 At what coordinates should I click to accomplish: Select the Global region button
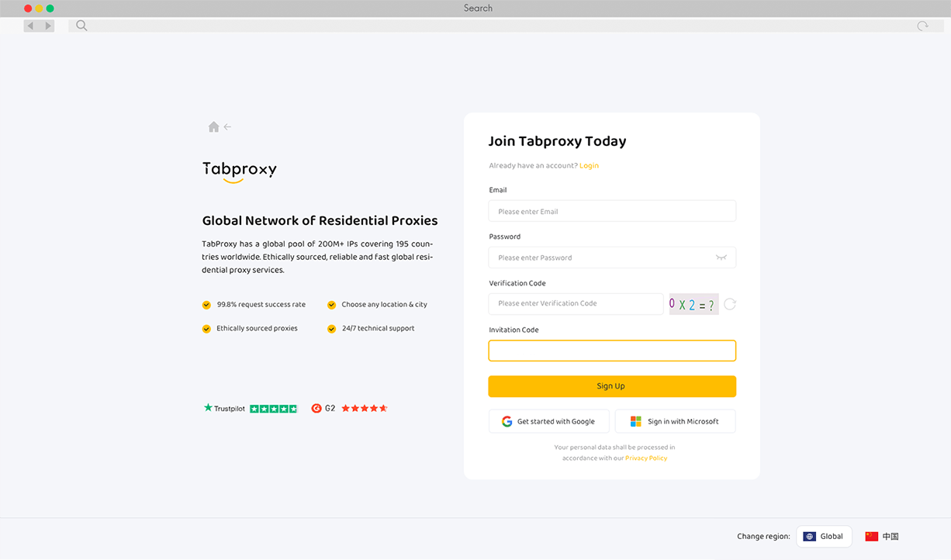pos(824,537)
